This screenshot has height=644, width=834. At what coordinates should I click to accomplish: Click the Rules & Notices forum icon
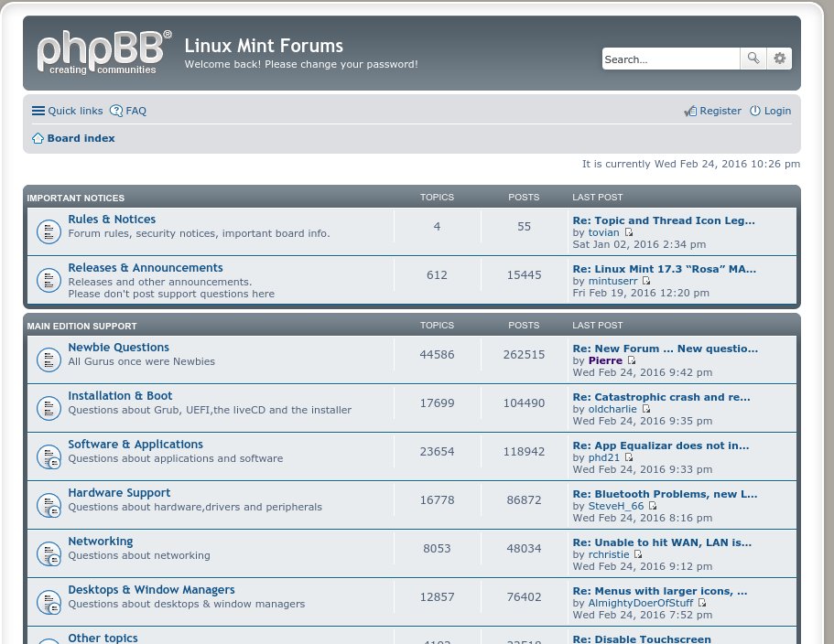[49, 231]
